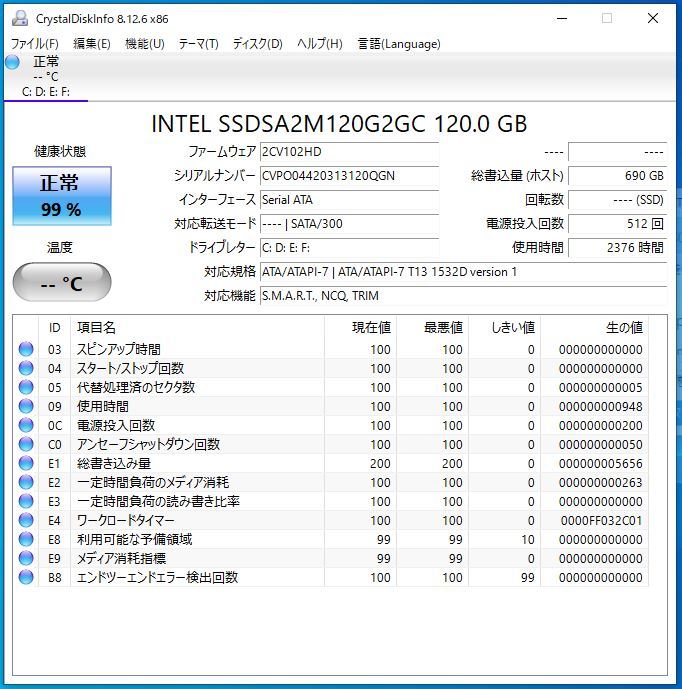Click status orb for 09 使用時間 row
Screen dimensions: 682x689
26,406
